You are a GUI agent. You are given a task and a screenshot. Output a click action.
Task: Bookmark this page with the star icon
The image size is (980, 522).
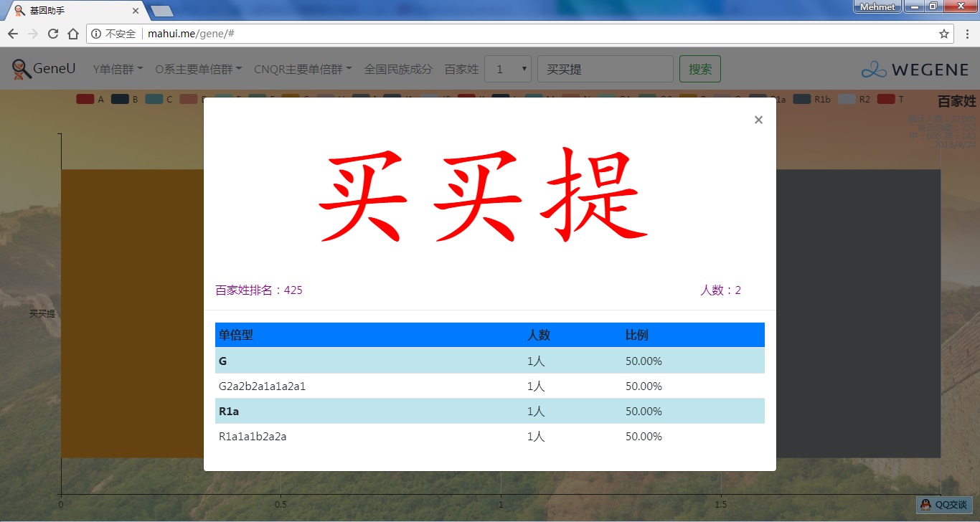(944, 34)
